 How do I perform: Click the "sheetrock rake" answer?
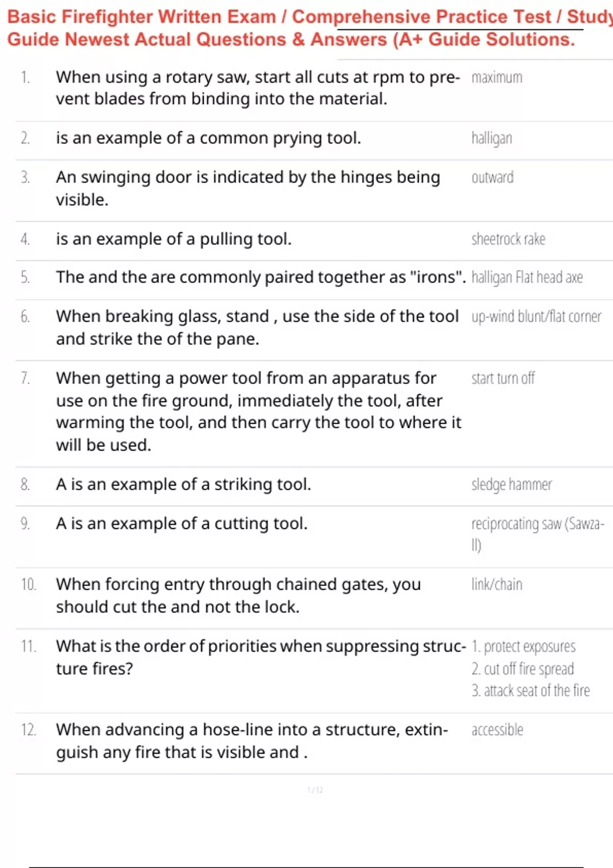(508, 239)
